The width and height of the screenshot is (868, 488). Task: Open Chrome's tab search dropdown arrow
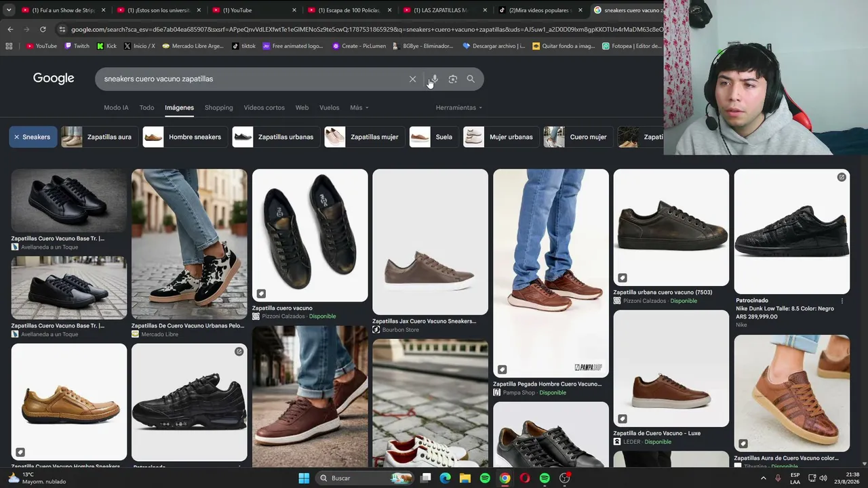[9, 10]
